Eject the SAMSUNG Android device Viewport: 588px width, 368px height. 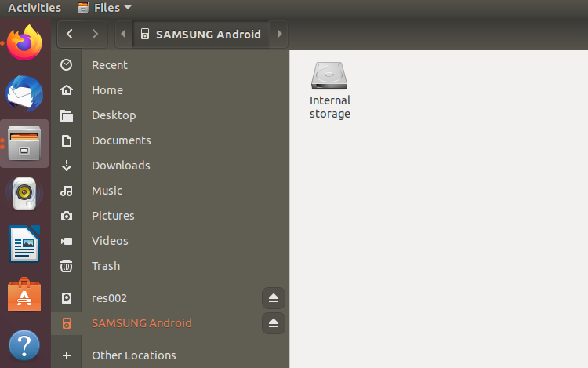click(x=273, y=323)
